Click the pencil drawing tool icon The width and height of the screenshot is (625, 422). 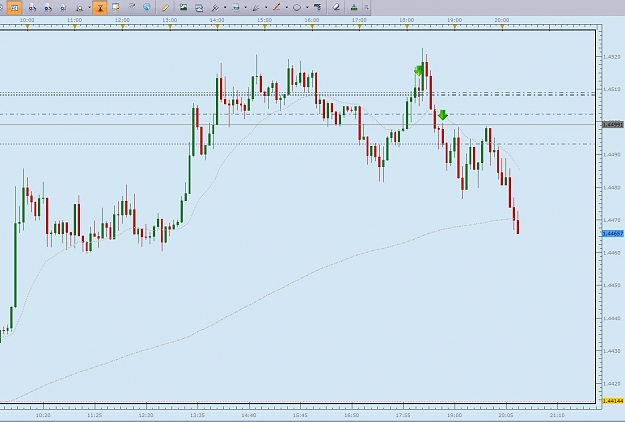[165, 8]
